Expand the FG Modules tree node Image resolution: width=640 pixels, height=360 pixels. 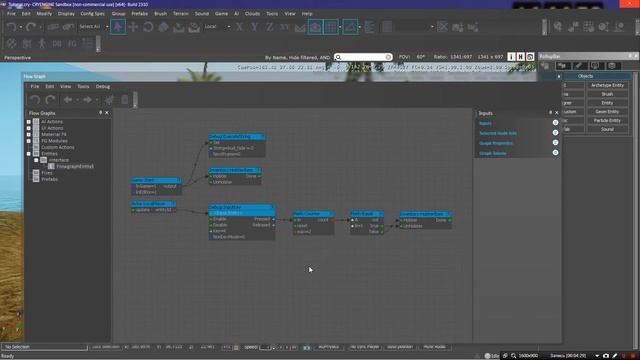pyautogui.click(x=29, y=141)
